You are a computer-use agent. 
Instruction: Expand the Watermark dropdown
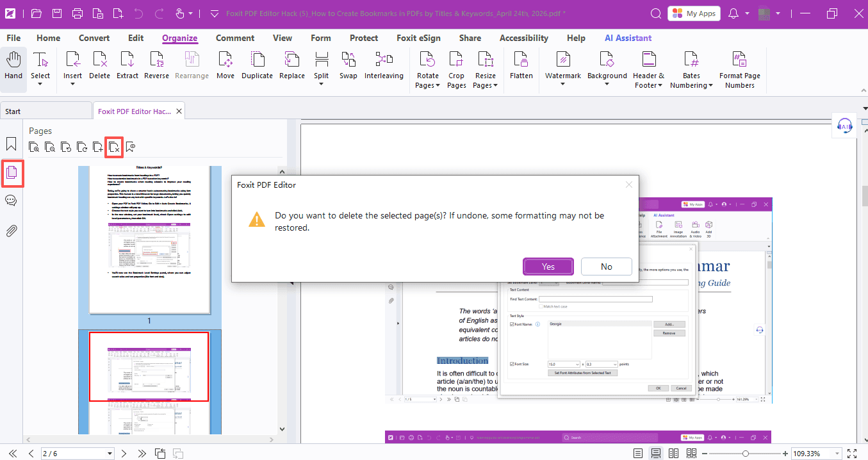point(562,84)
